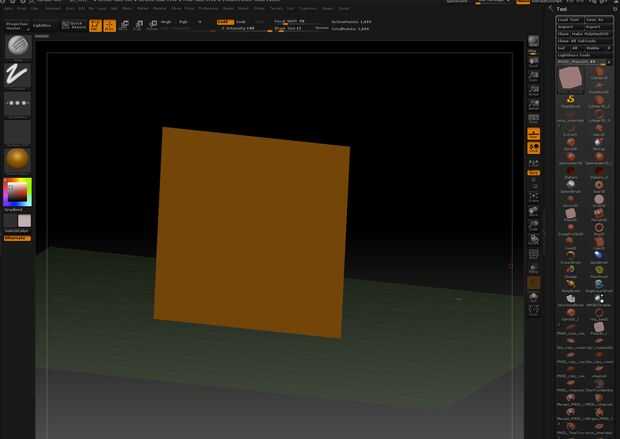Open Lightbox Tools from Tool palette
620x439 pixels.
point(584,55)
